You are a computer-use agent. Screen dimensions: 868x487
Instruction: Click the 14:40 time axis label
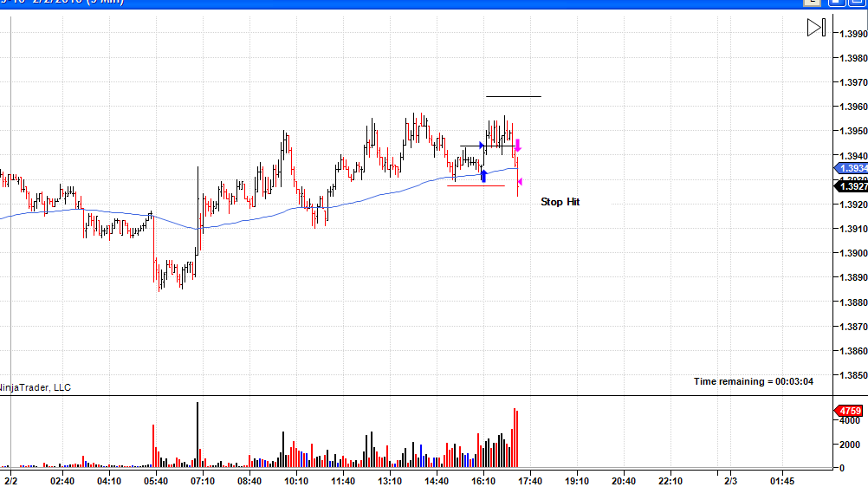pos(437,481)
